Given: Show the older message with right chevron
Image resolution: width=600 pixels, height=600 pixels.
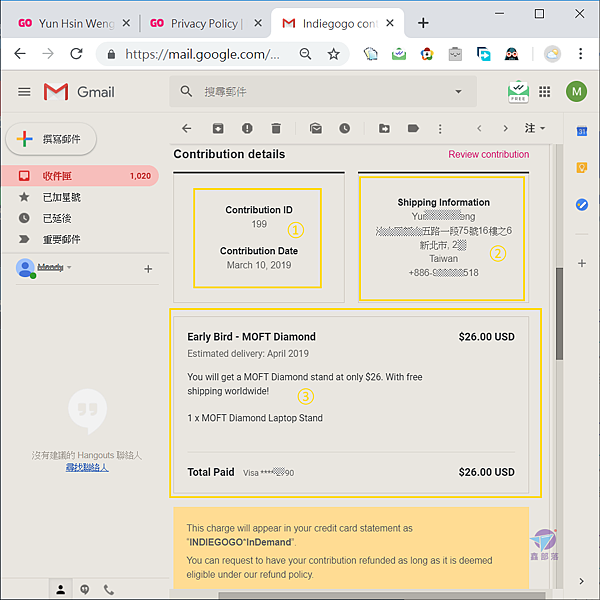Looking at the screenshot, I should pos(505,129).
